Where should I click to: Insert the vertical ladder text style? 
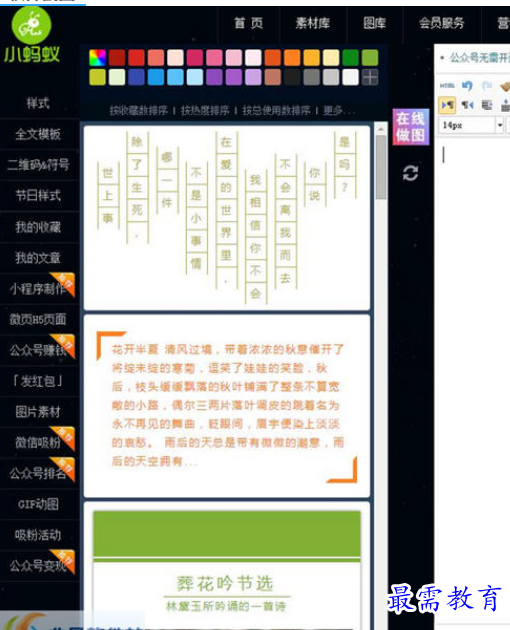(227, 218)
